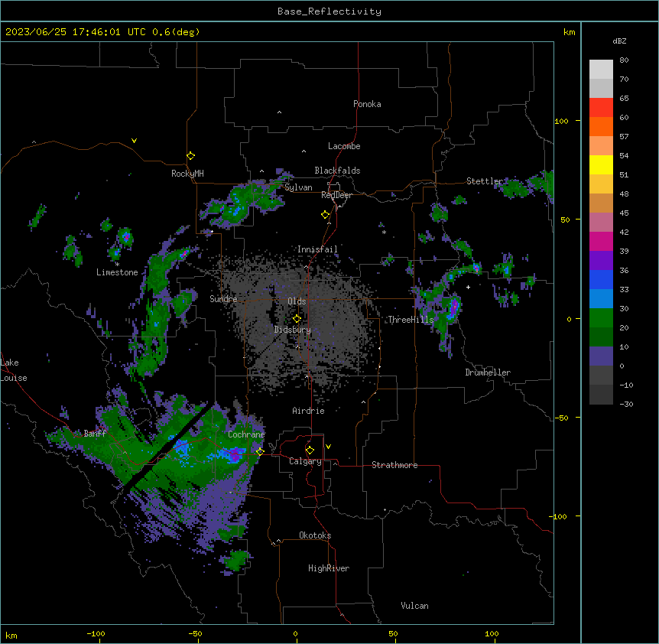Click the Ponoka label
The image size is (659, 644).
(367, 104)
